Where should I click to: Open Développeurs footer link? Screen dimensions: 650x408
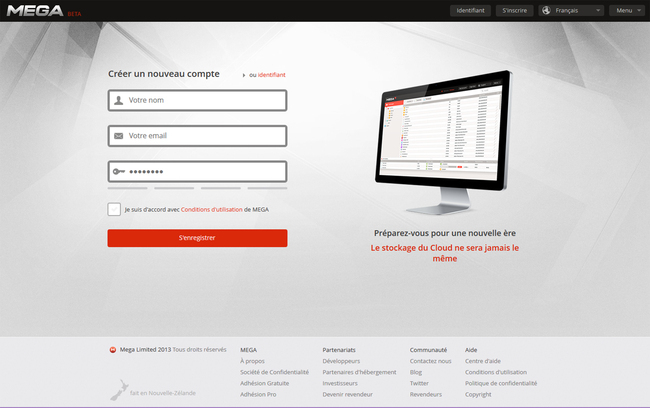click(x=341, y=361)
